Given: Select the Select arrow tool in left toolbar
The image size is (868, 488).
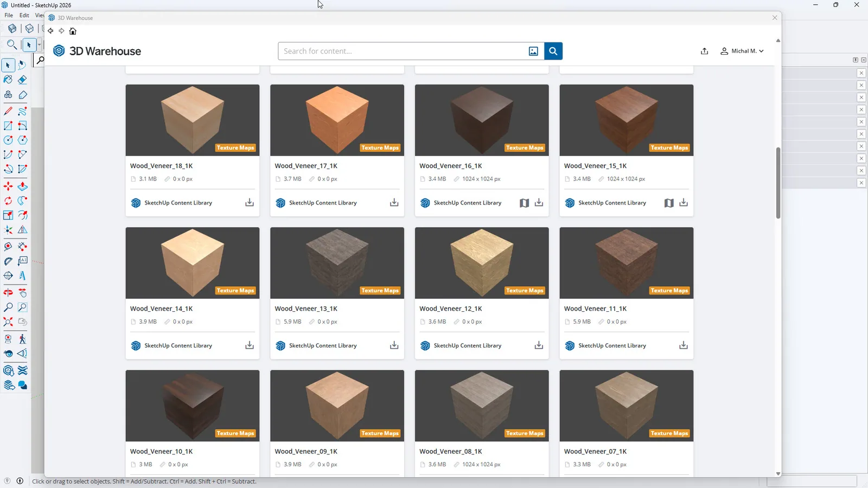Looking at the screenshot, I should click(x=8, y=65).
